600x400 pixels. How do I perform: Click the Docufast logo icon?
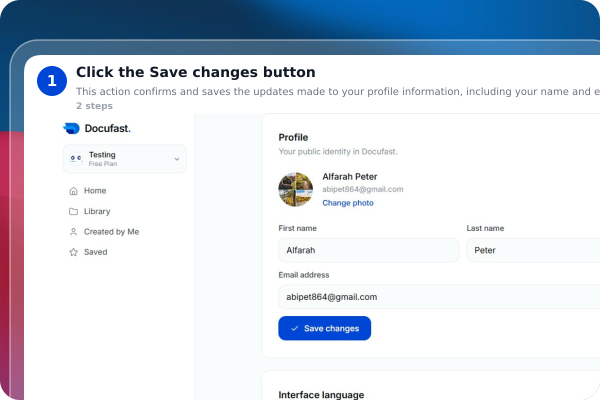72,128
